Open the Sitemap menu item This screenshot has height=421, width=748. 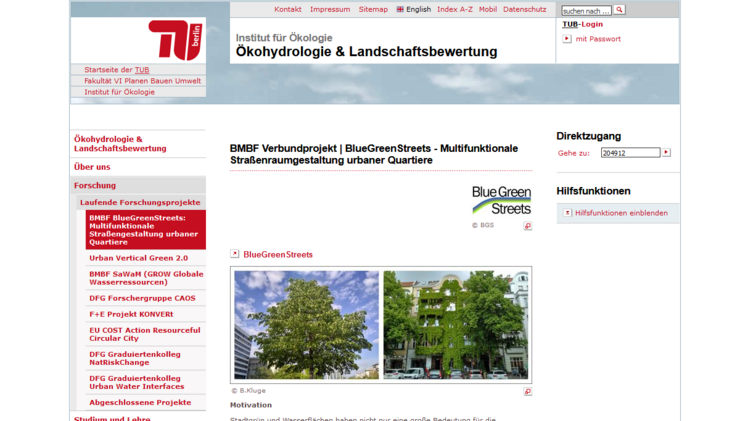coord(373,9)
